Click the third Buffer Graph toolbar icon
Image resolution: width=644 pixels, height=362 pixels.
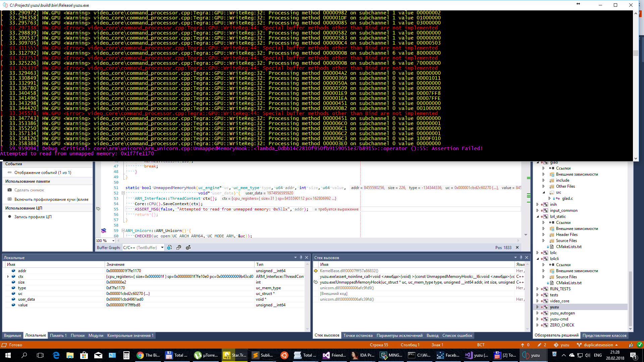click(188, 247)
